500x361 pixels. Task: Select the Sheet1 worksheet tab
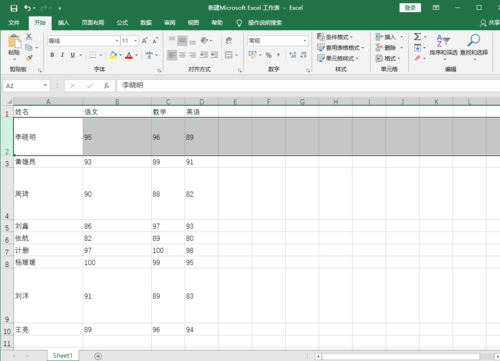[63, 356]
